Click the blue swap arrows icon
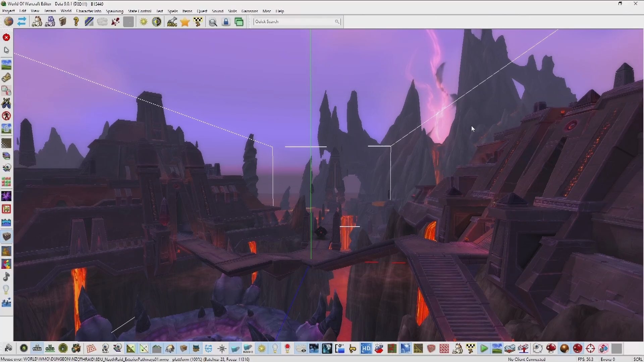 pyautogui.click(x=22, y=22)
